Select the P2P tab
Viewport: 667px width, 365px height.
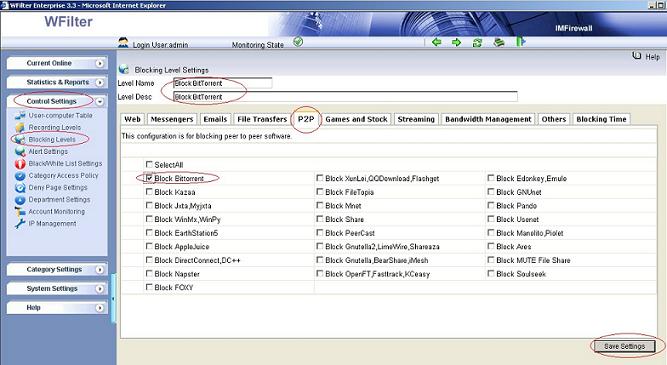point(306,119)
